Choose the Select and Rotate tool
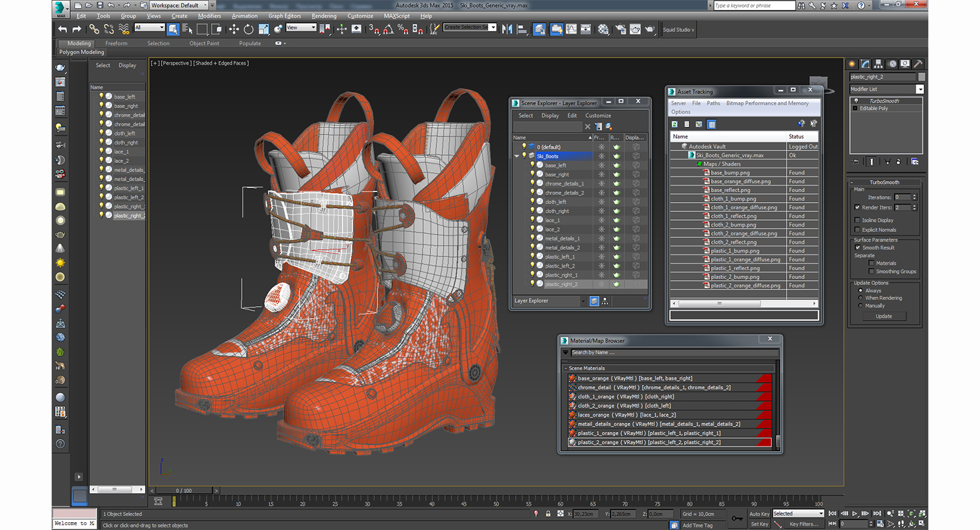 click(248, 29)
